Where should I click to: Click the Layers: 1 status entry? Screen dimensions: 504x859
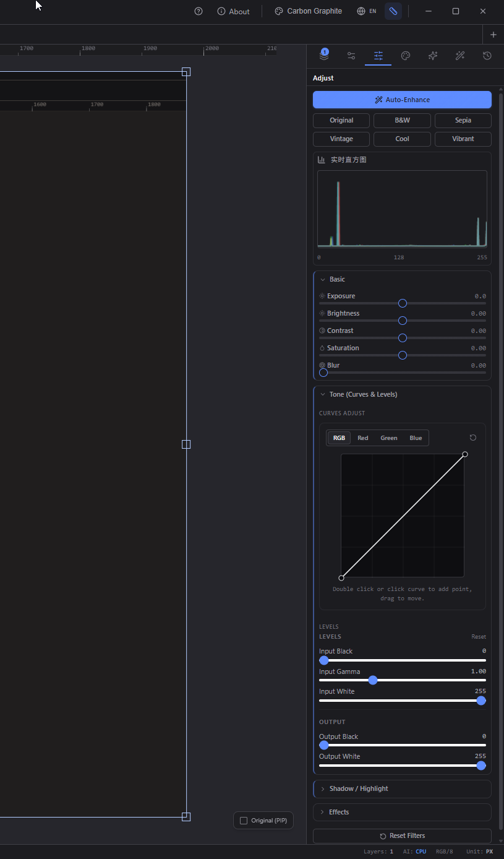pos(378,852)
